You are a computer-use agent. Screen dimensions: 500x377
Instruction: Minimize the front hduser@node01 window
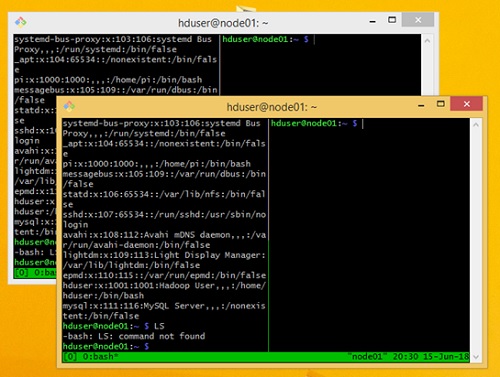pyautogui.click(x=421, y=106)
